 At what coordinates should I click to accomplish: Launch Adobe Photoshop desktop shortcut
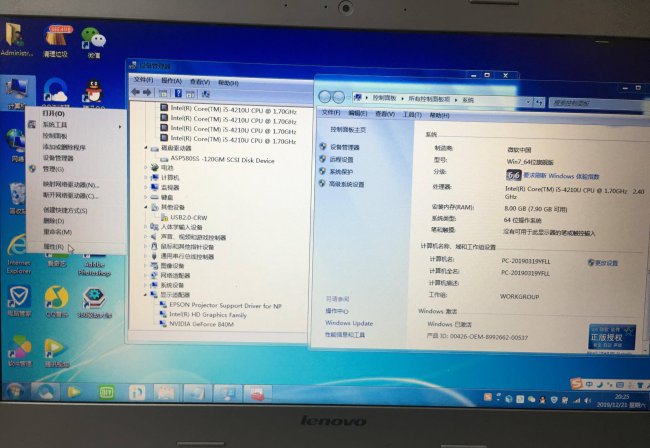(x=94, y=264)
